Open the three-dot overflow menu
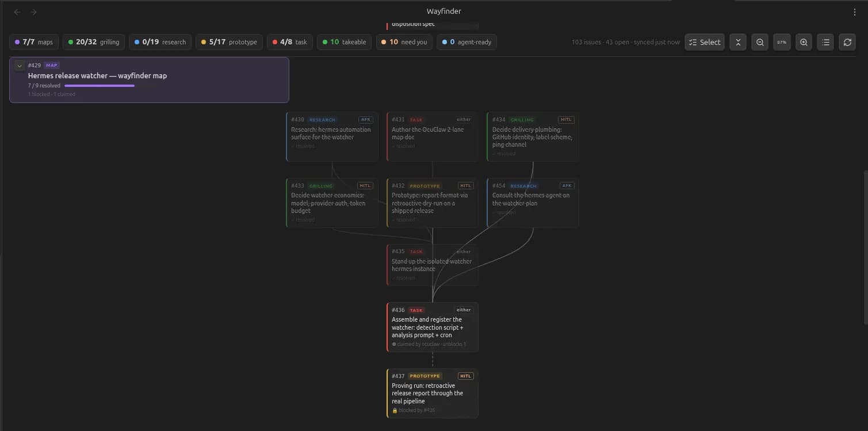This screenshot has height=431, width=868. (x=855, y=12)
